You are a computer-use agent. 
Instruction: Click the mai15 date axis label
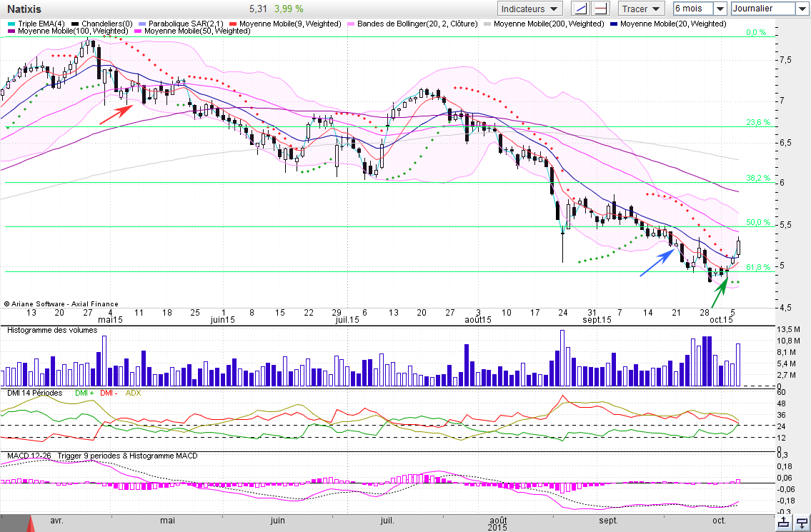point(110,319)
